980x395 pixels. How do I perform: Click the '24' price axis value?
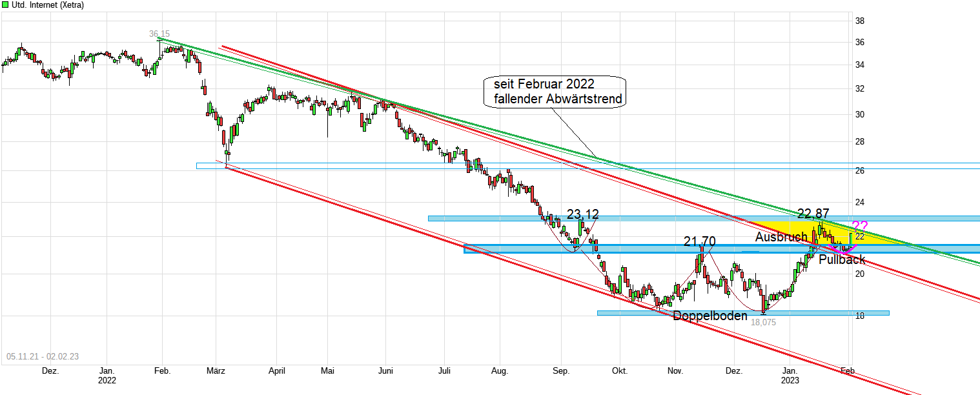click(860, 202)
